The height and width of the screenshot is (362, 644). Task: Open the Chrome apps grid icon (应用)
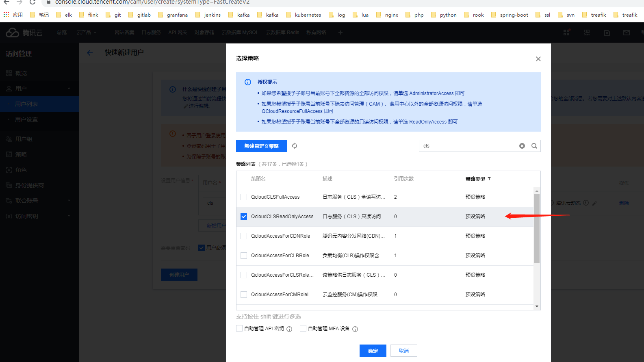(x=6, y=15)
